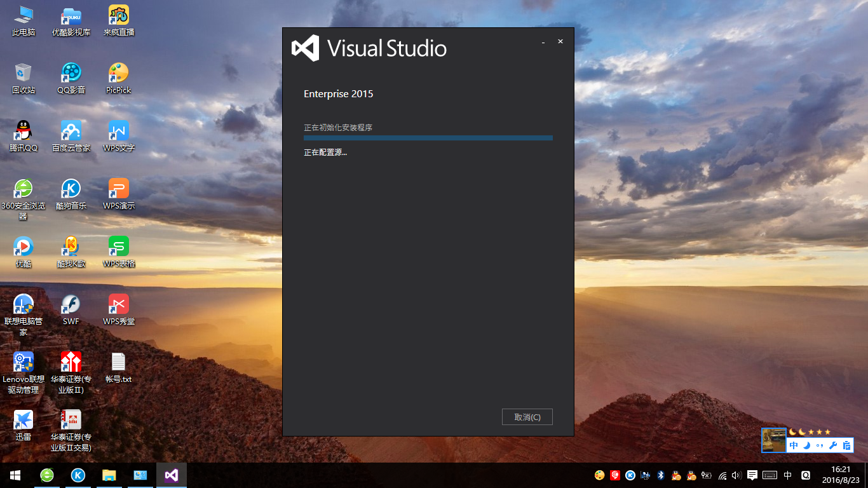Open the Windows Start menu
Viewport: 868px width, 488px height.
(15, 475)
